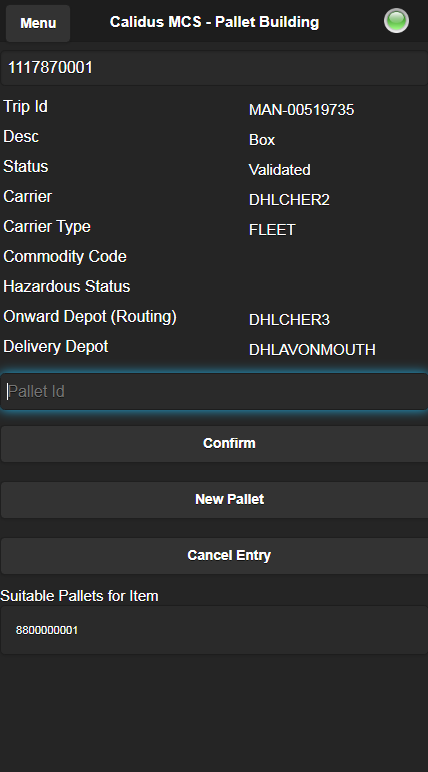
Task: Click the Onward Depot (Routing) label
Action: coord(90,317)
